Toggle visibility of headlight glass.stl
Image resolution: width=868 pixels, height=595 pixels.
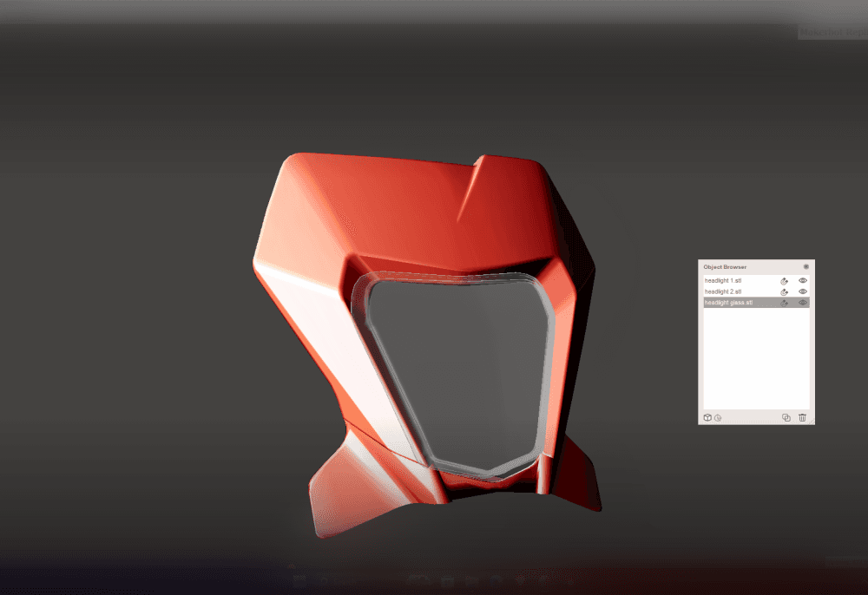(x=803, y=303)
